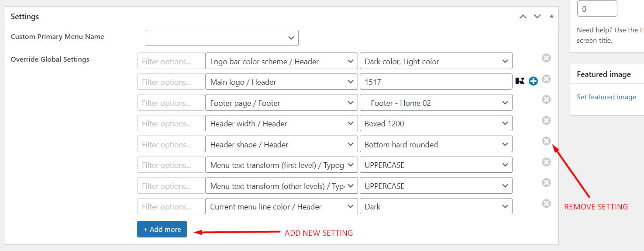Move Settings panel up
644x251 pixels.
523,17
